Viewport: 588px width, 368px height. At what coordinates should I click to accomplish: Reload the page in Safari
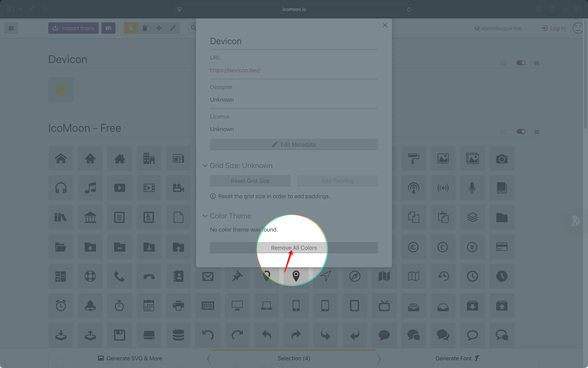click(409, 9)
